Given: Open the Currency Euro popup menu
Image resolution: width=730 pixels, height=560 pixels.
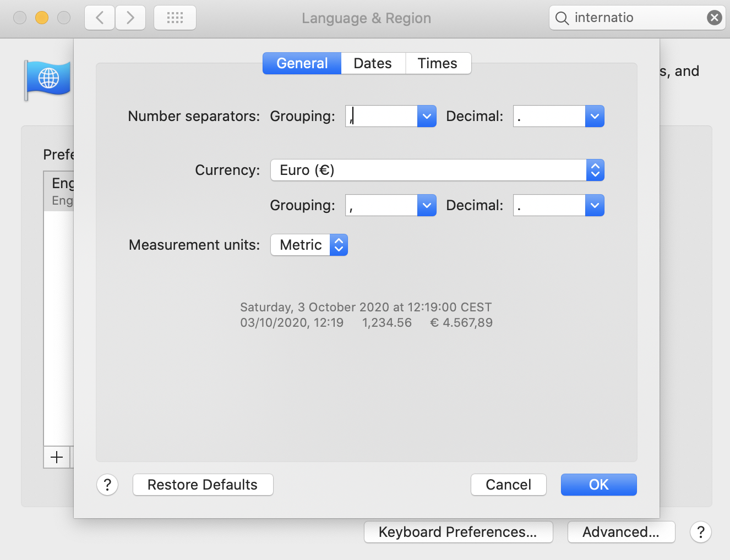Looking at the screenshot, I should [x=437, y=170].
